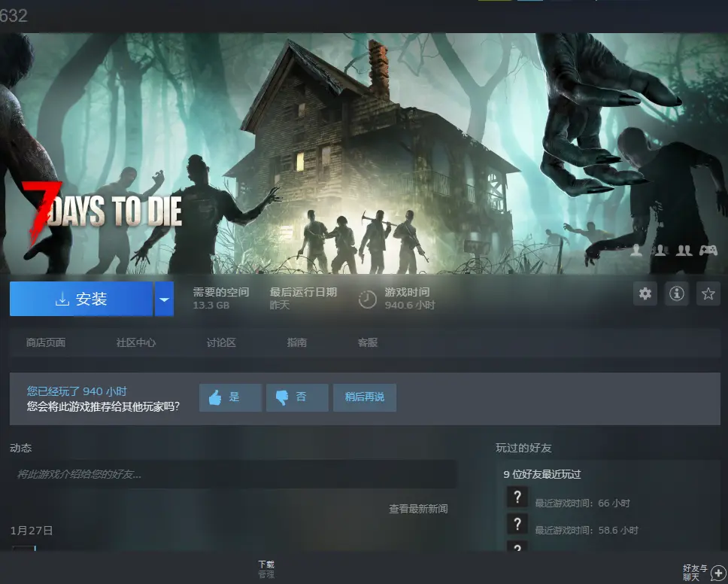Click the 1月27日 date heading
The height and width of the screenshot is (584, 728).
click(x=32, y=531)
